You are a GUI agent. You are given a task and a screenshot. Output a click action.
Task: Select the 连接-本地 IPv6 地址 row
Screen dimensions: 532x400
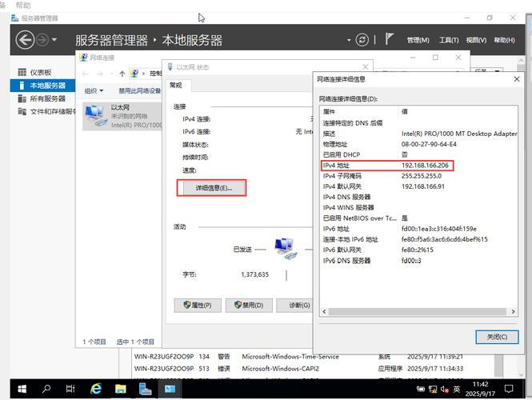coord(418,239)
